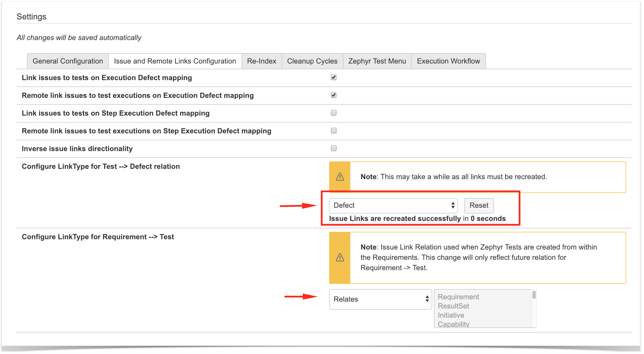The image size is (644, 354).
Task: Select Capability in the issue type list
Action: point(454,324)
